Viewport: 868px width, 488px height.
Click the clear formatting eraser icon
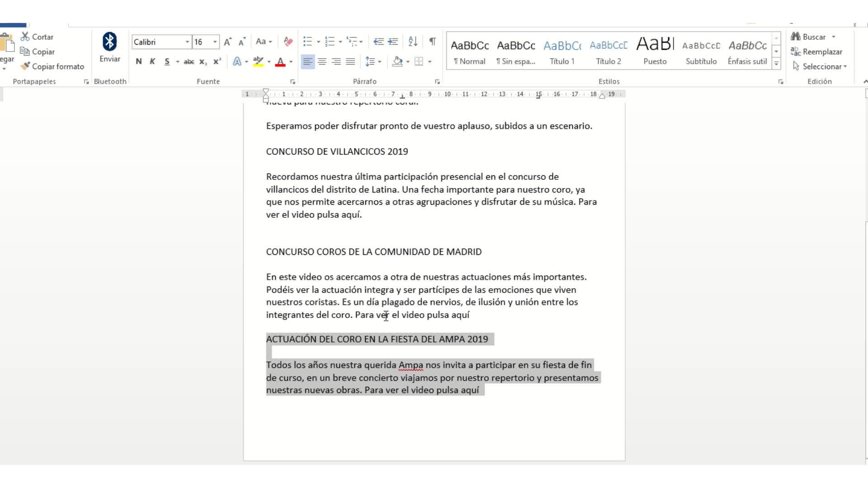pos(288,42)
